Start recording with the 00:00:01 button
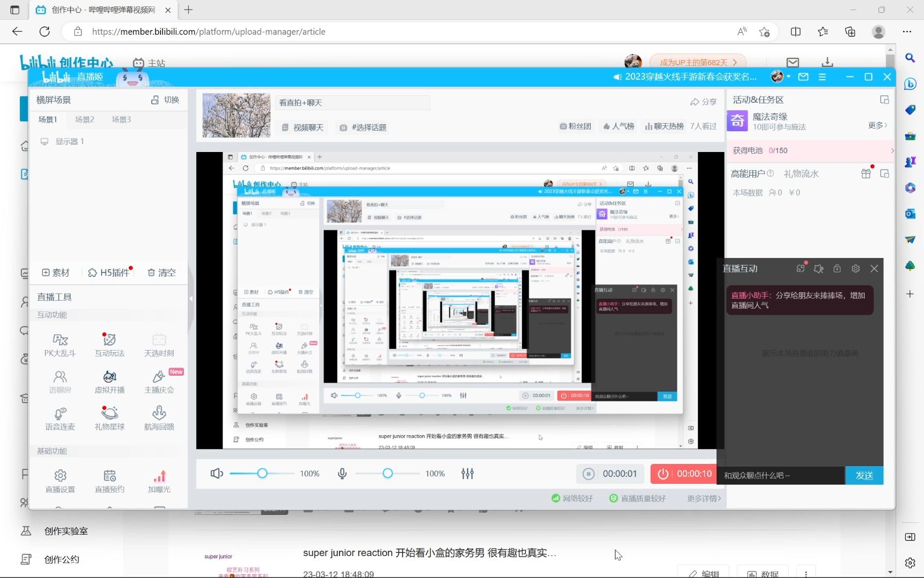 [x=610, y=474]
